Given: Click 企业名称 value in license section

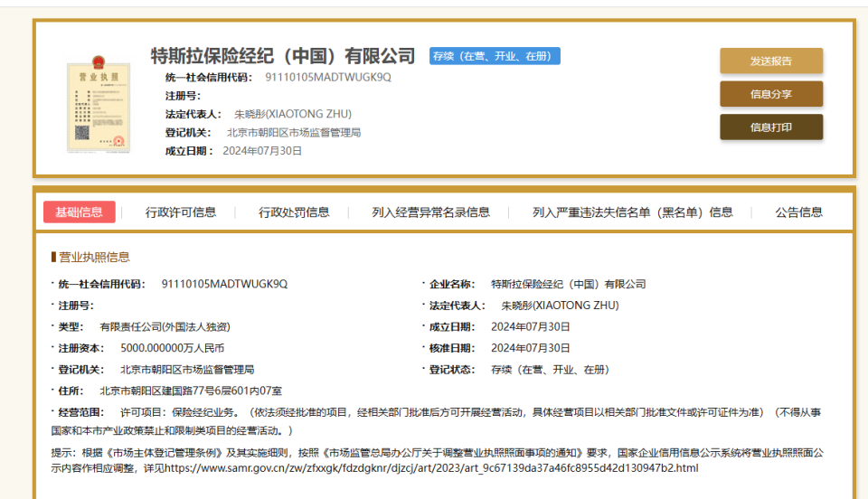Looking at the screenshot, I should 569,285.
